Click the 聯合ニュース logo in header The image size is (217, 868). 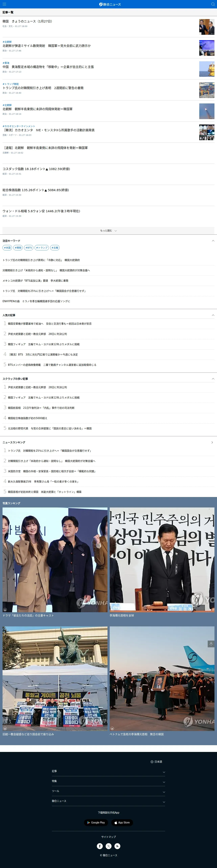click(110, 4)
